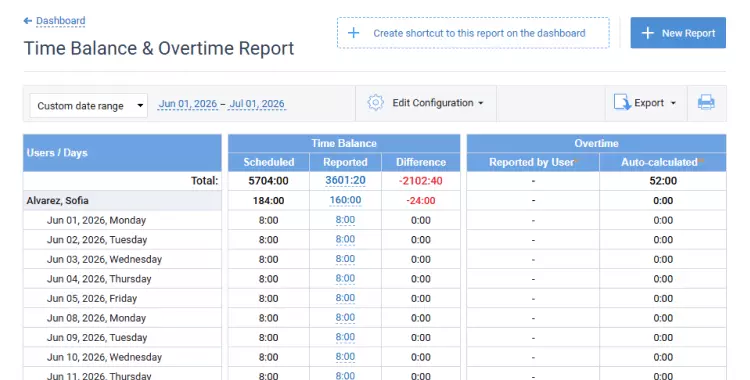Click the New Report button
Image resolution: width=750 pixels, height=380 pixels.
(x=678, y=33)
